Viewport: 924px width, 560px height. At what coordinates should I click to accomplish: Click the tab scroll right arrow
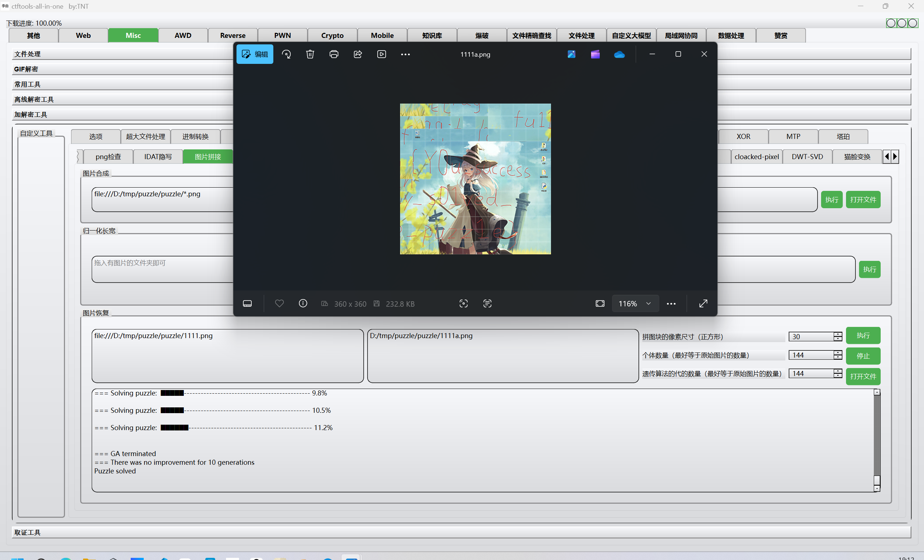[895, 156]
